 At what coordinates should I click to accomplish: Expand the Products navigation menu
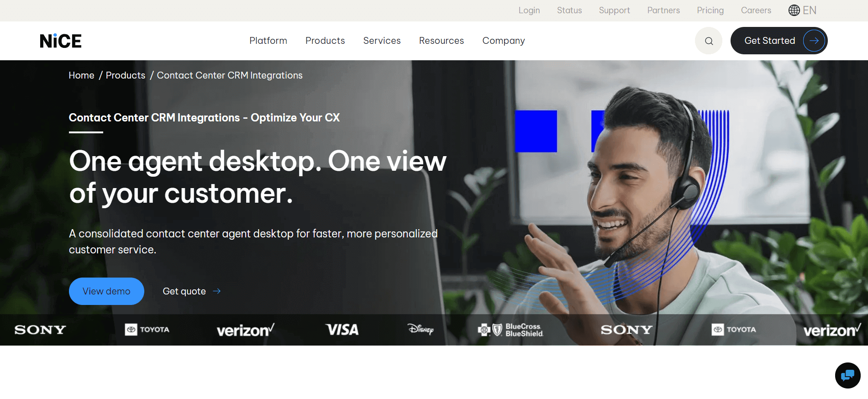point(325,41)
